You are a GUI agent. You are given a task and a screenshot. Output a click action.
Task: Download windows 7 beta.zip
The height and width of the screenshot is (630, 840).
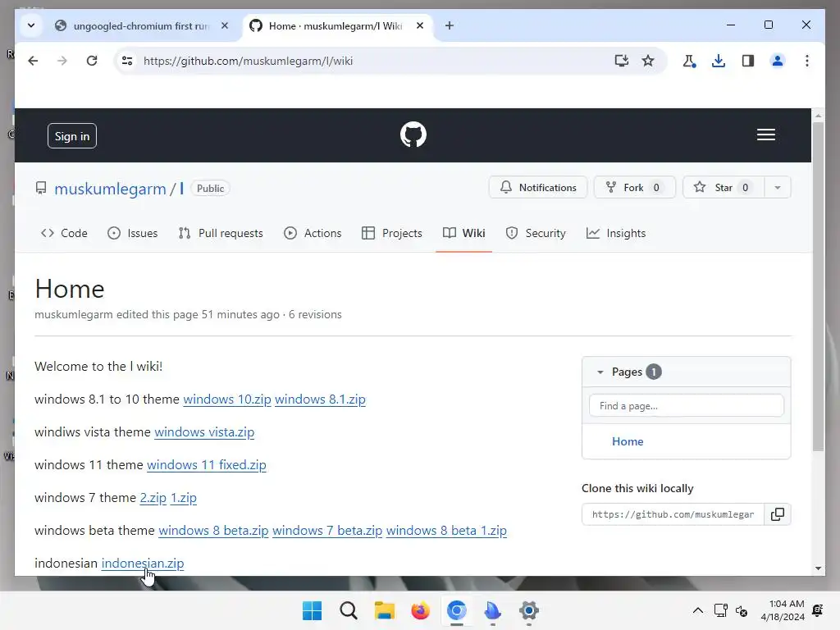click(327, 531)
